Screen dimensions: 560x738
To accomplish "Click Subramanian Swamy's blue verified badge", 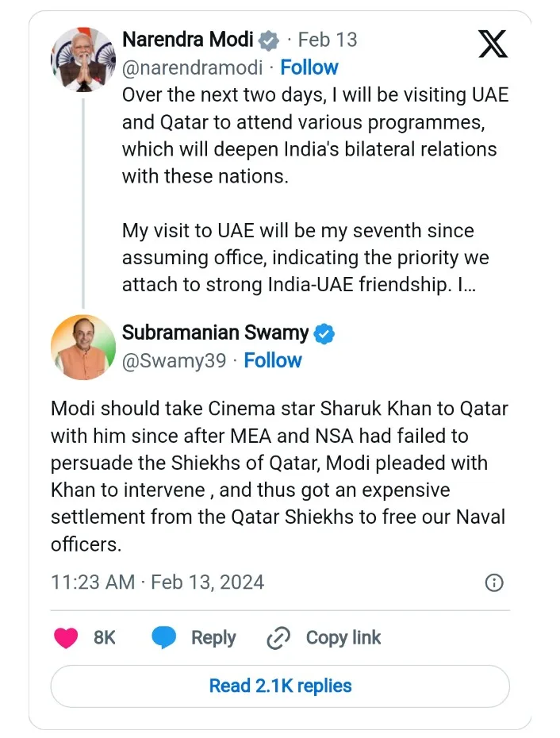I will tap(324, 333).
